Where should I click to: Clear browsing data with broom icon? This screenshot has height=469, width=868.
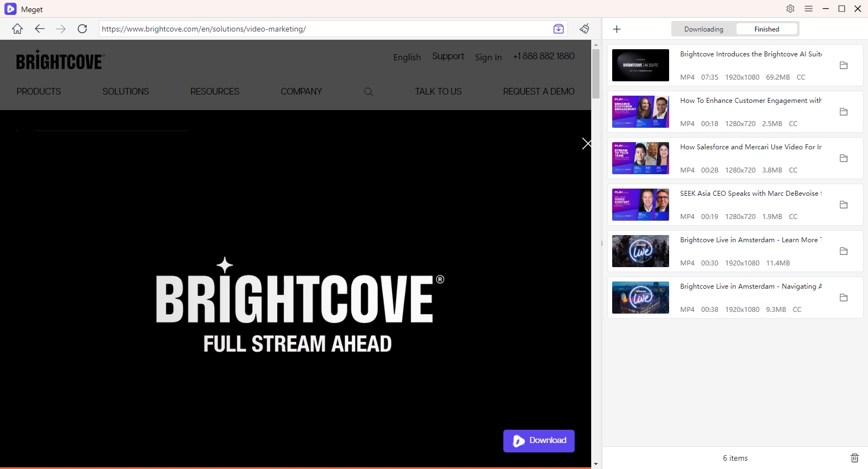585,29
